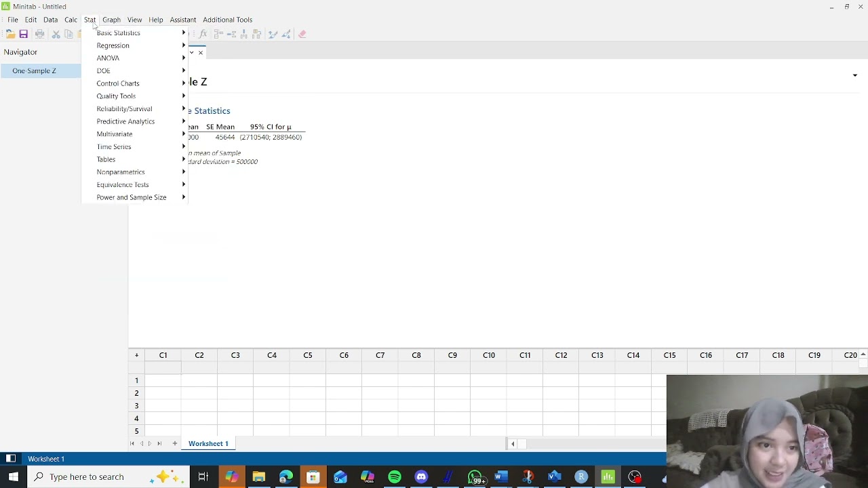Click the first navigation arrow below the worksheet

pyautogui.click(x=132, y=443)
